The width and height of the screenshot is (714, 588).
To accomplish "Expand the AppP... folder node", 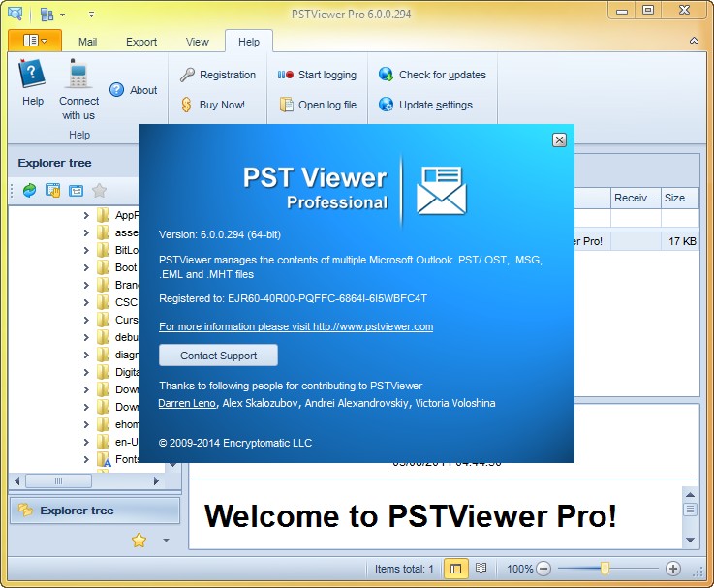I will (x=86, y=215).
